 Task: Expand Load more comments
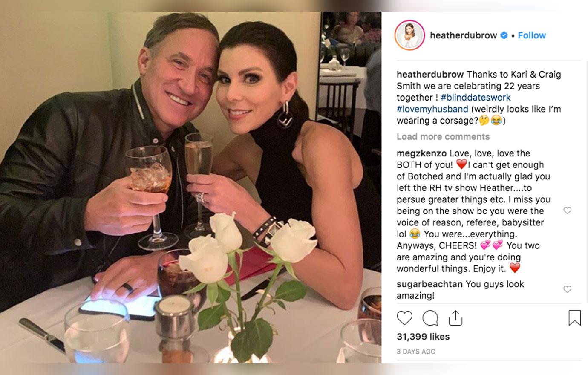pos(443,137)
